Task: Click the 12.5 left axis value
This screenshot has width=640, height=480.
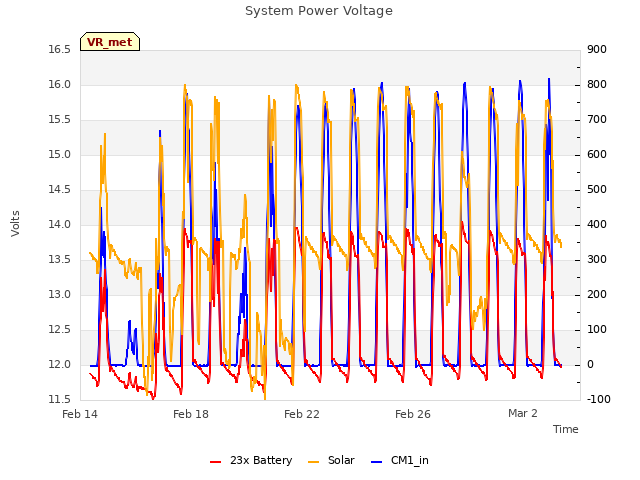Action: point(60,330)
